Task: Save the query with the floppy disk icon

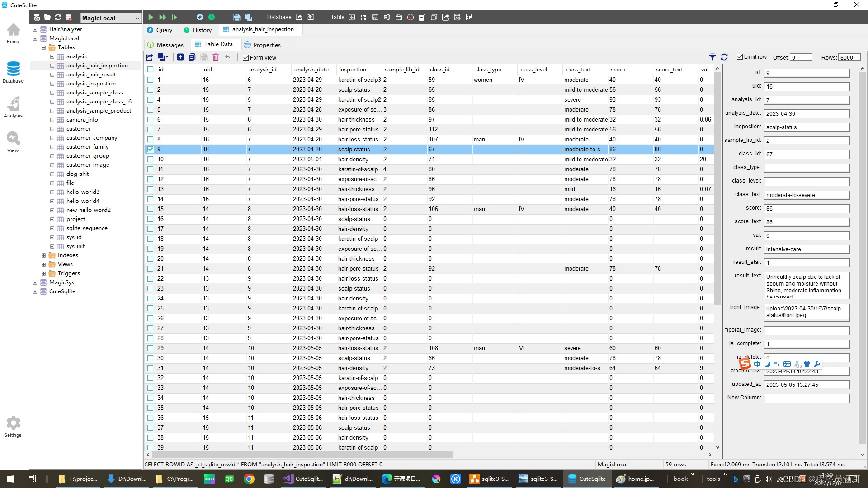Action: tap(236, 17)
